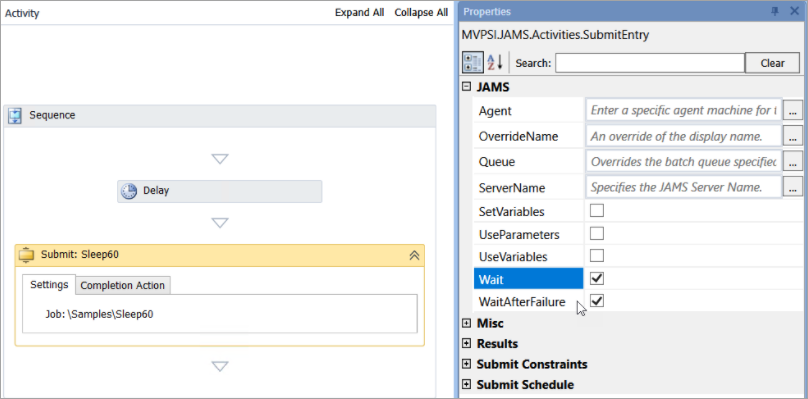Expand the Misc property group
Screen dimensions: 808x399
point(467,323)
